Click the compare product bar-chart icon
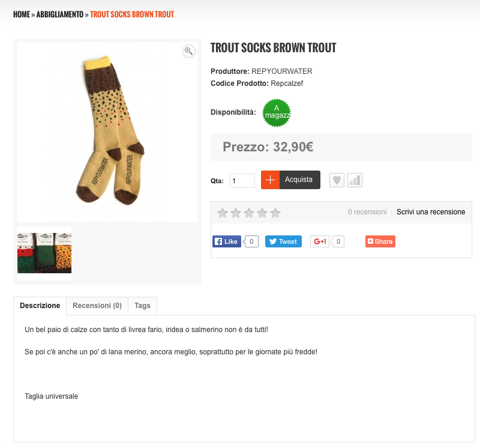This screenshot has height=448, width=480. point(355,180)
